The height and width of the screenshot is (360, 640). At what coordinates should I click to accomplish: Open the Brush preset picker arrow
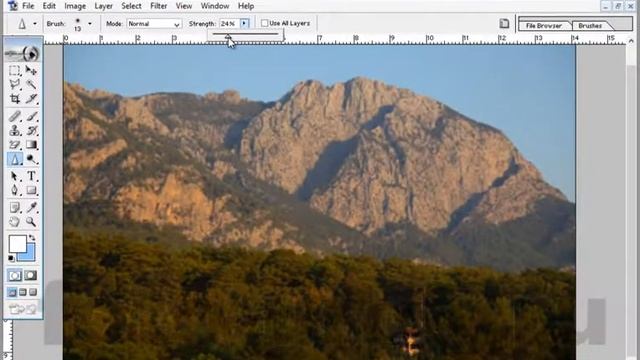pos(90,24)
